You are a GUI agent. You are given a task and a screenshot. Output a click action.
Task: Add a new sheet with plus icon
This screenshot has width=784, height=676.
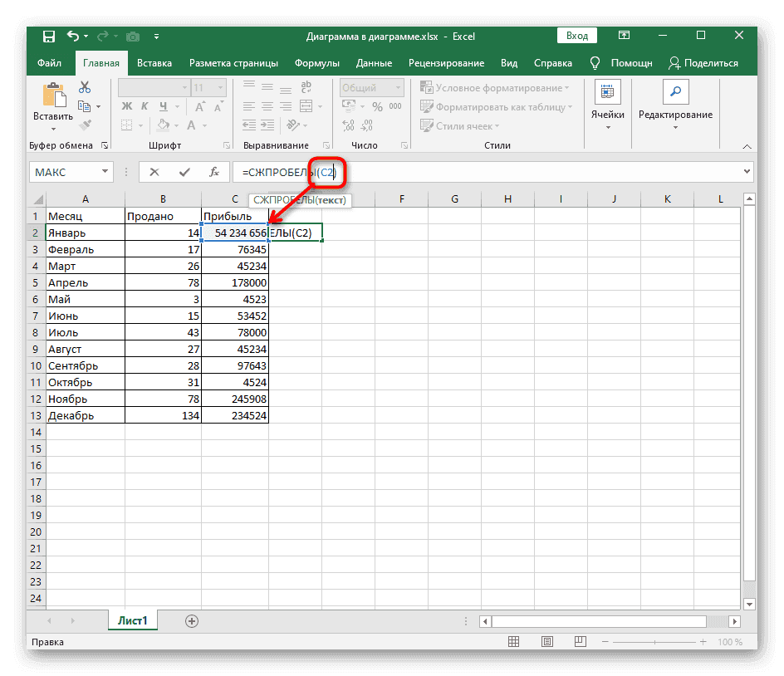point(192,620)
